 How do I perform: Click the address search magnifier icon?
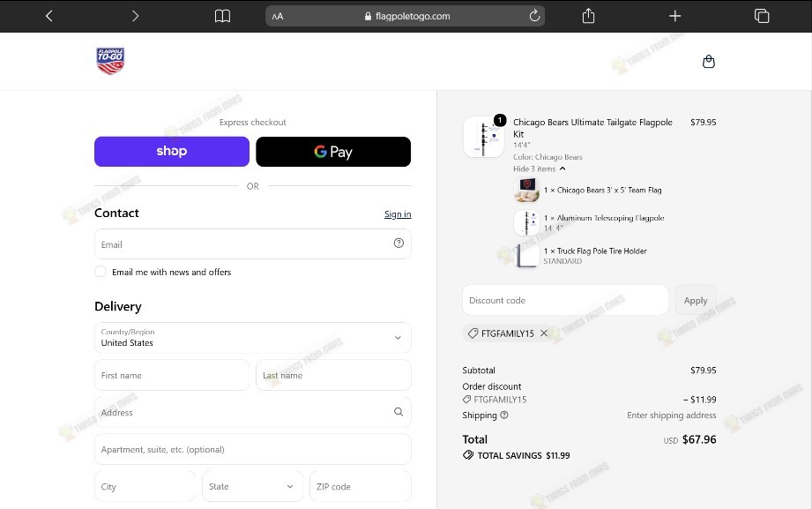pyautogui.click(x=399, y=412)
